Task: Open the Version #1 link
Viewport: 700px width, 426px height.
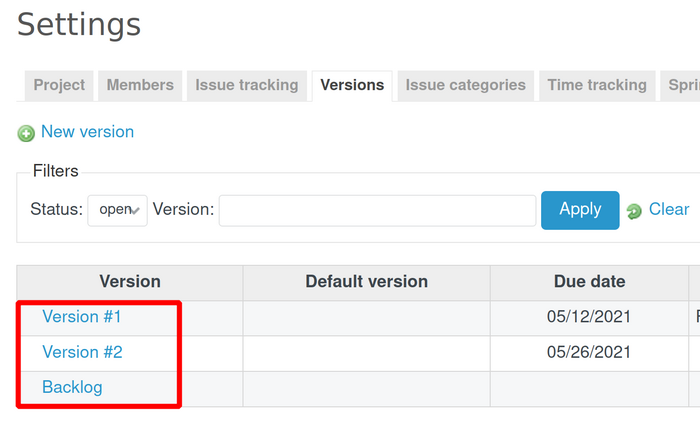Action: tap(82, 317)
